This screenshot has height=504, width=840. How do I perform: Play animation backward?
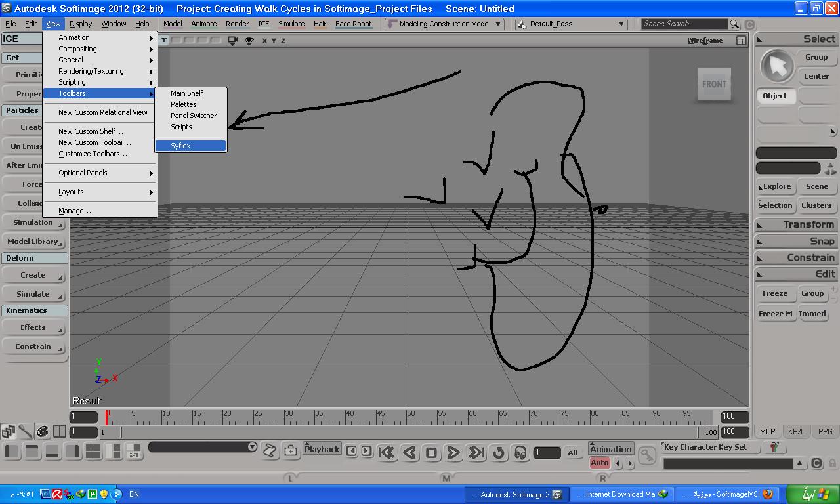coord(409,452)
